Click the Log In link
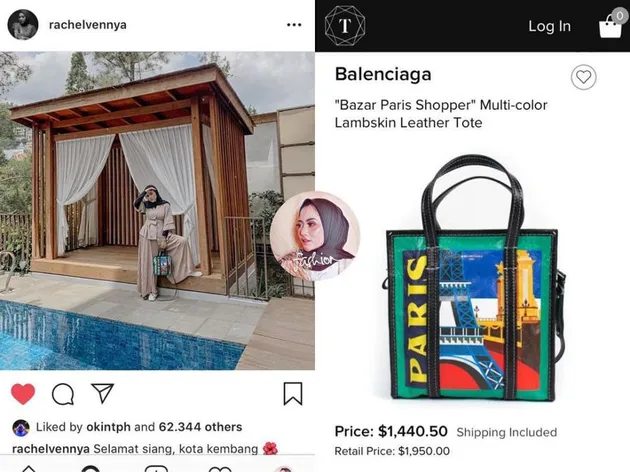 (x=549, y=26)
